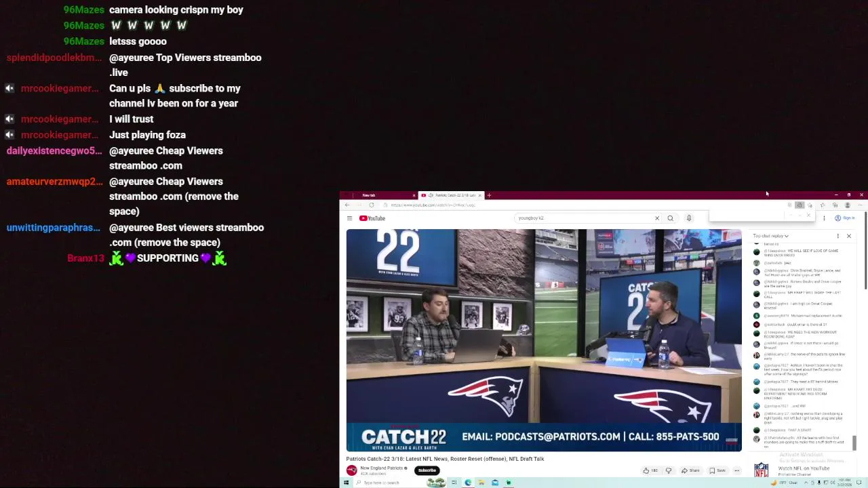Screen dimensions: 868x488
Task: Subscribe to New England Patriots channel
Action: (427, 470)
